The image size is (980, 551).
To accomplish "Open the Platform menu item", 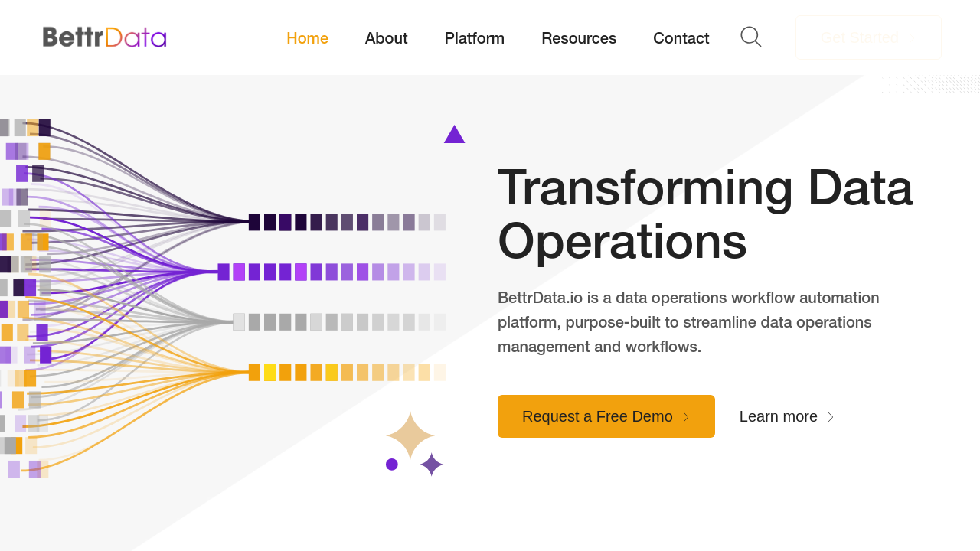I will tap(474, 38).
